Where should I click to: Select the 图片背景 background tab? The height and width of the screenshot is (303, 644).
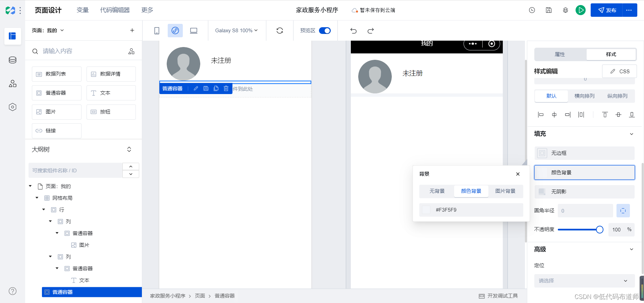(x=505, y=191)
